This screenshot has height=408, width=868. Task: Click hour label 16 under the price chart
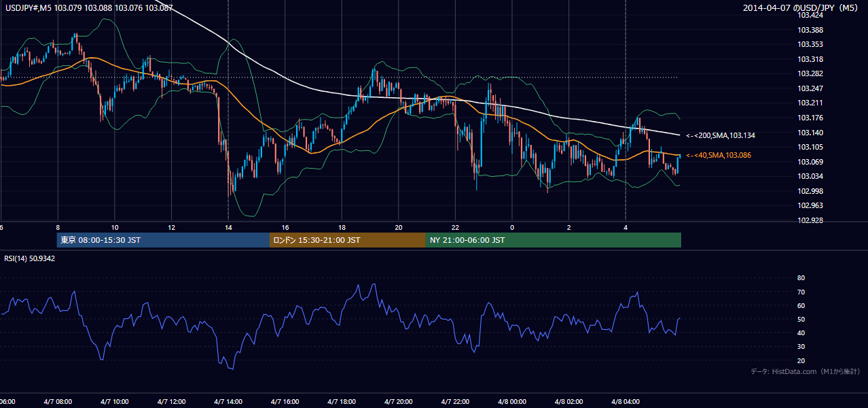point(285,227)
